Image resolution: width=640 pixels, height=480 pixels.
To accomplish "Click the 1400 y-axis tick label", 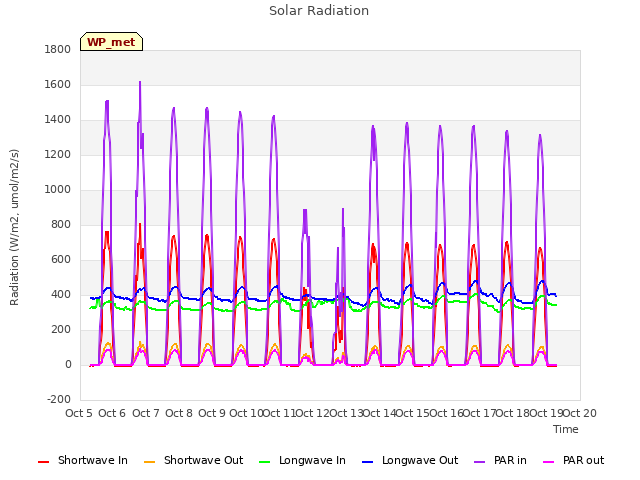I will point(58,120).
